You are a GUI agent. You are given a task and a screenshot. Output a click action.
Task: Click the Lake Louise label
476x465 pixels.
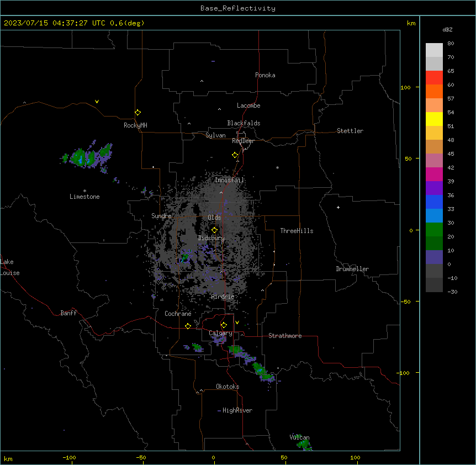pos(10,267)
